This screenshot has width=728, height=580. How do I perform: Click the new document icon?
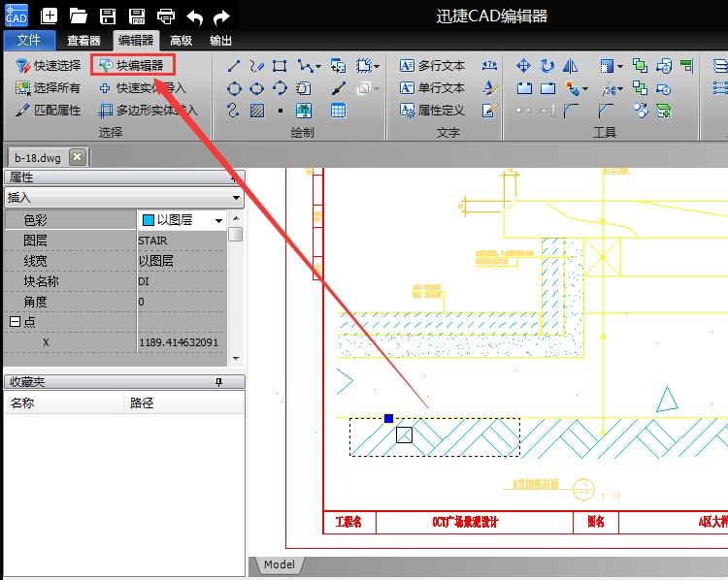[49, 16]
